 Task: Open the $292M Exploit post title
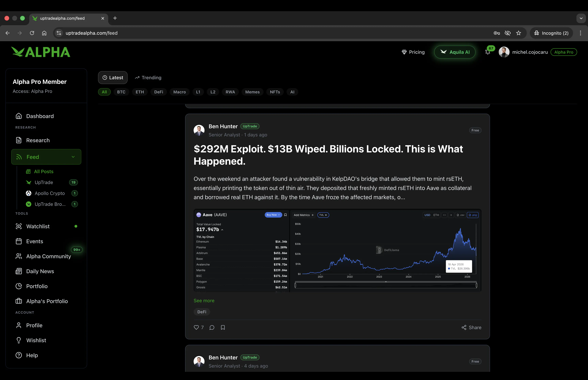tap(328, 155)
